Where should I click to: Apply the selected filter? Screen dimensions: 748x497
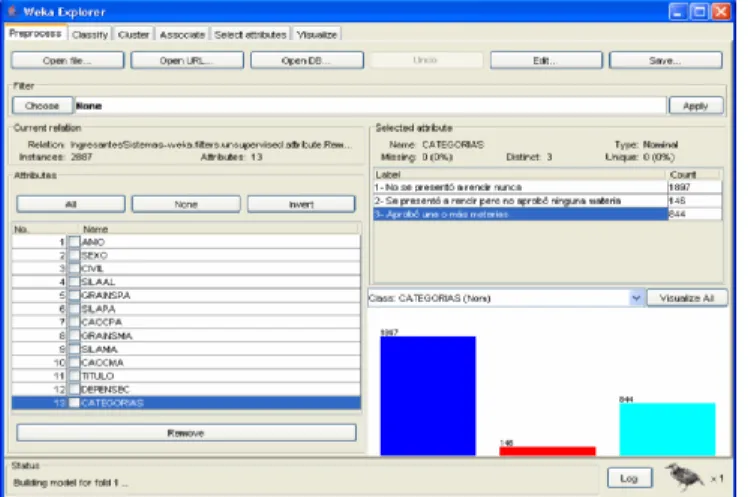click(696, 105)
